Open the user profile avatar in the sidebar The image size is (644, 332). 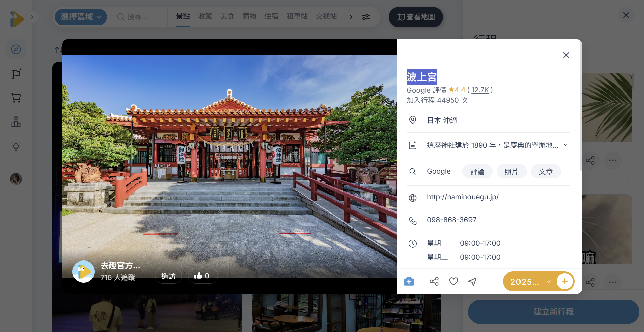pyautogui.click(x=16, y=179)
